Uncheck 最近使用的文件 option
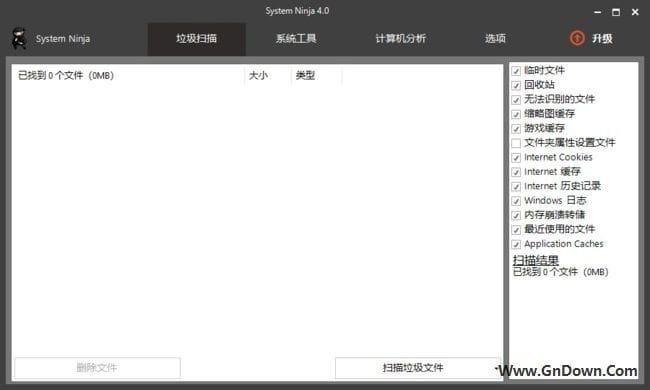 click(516, 230)
